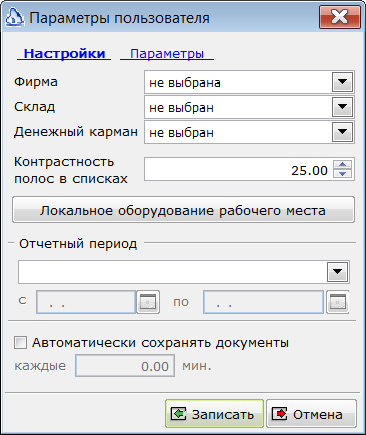This screenshot has height=435, width=366.
Task: Click the 'Склад' label text
Action: (34, 107)
